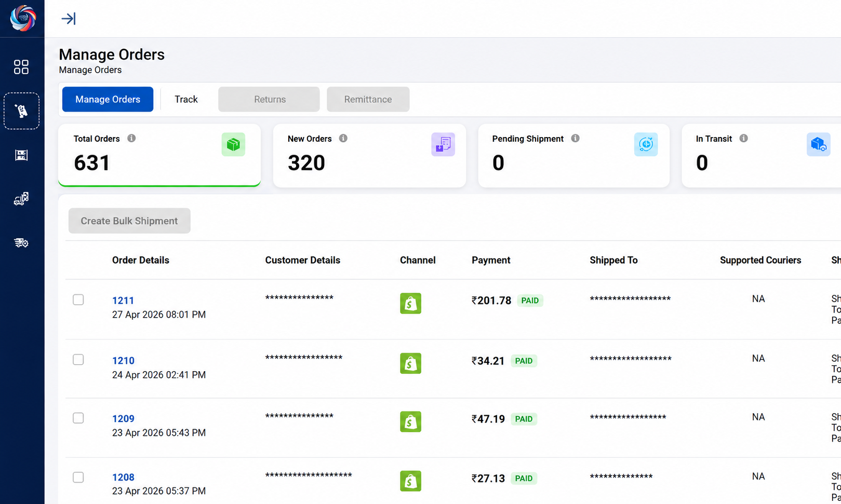
Task: Click PAID badge for order 1208
Action: tap(524, 479)
